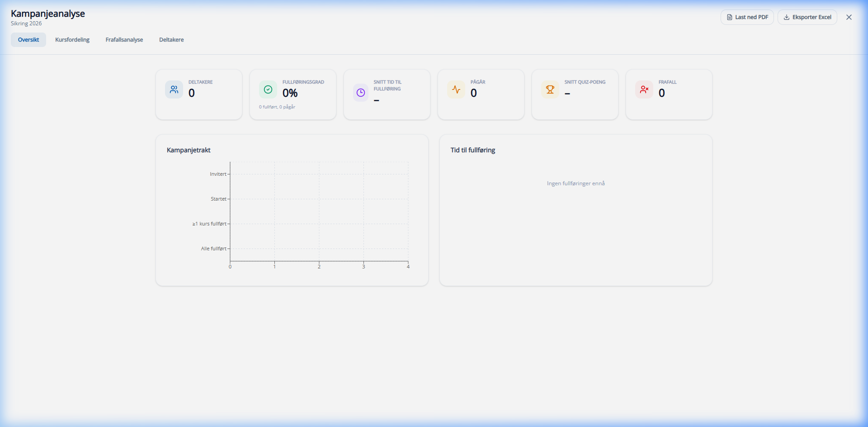Click the Last ned PDF button
The image size is (868, 427).
click(x=747, y=17)
